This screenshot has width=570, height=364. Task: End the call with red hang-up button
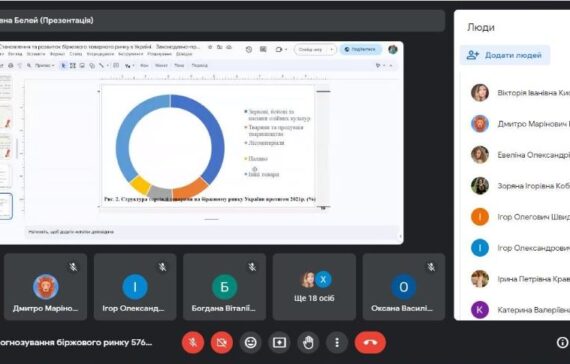pyautogui.click(x=370, y=343)
